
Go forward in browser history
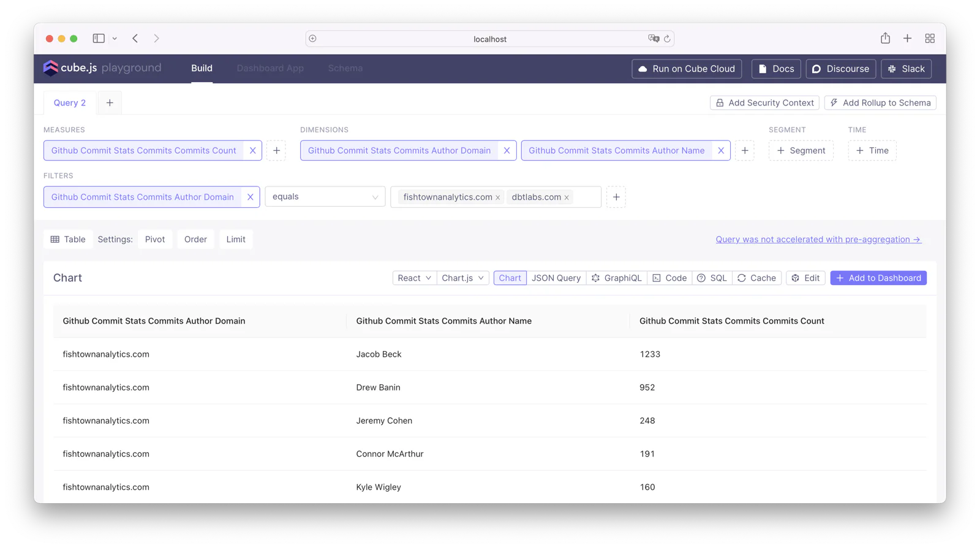[157, 39]
